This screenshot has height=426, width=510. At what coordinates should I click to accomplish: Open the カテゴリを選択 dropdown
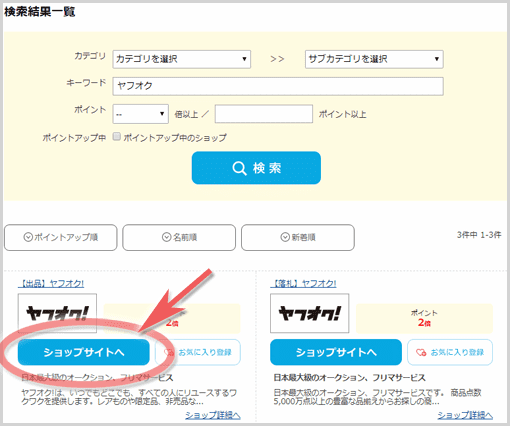(182, 59)
